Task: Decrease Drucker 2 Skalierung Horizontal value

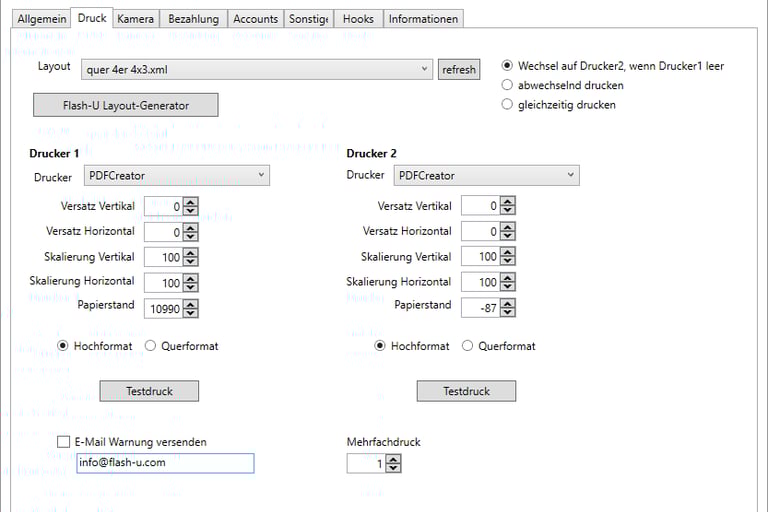Action: [508, 288]
